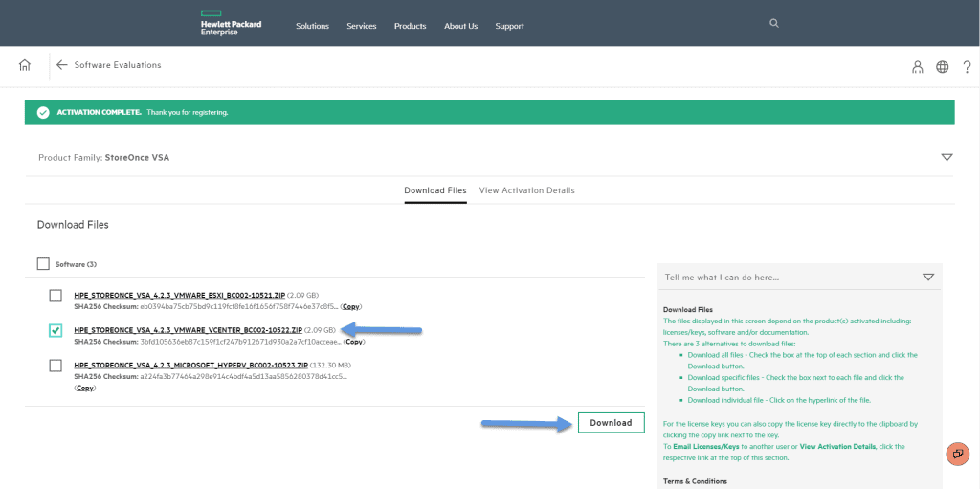Open the orange chat bubble icon
This screenshot has height=489, width=980.
point(957,454)
